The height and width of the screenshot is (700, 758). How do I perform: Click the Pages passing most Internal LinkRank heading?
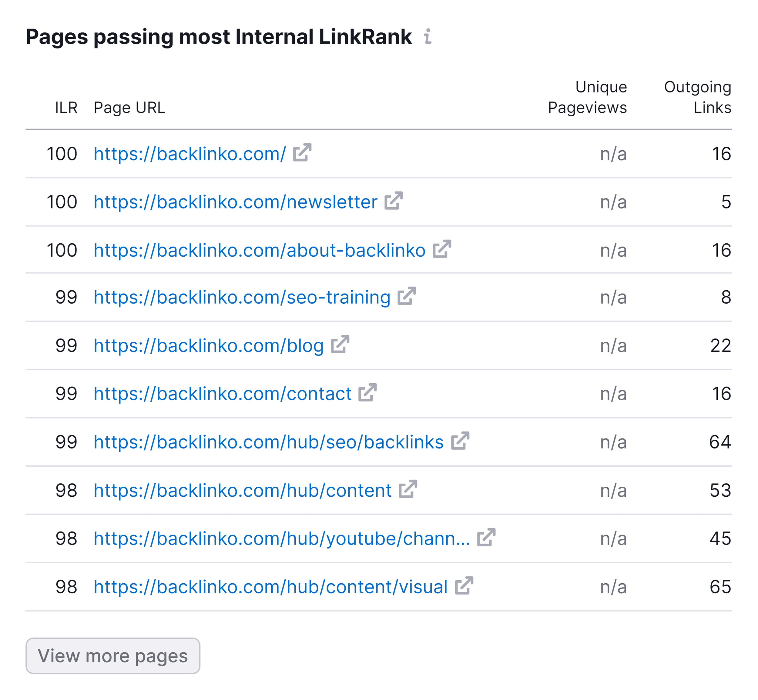click(x=219, y=37)
